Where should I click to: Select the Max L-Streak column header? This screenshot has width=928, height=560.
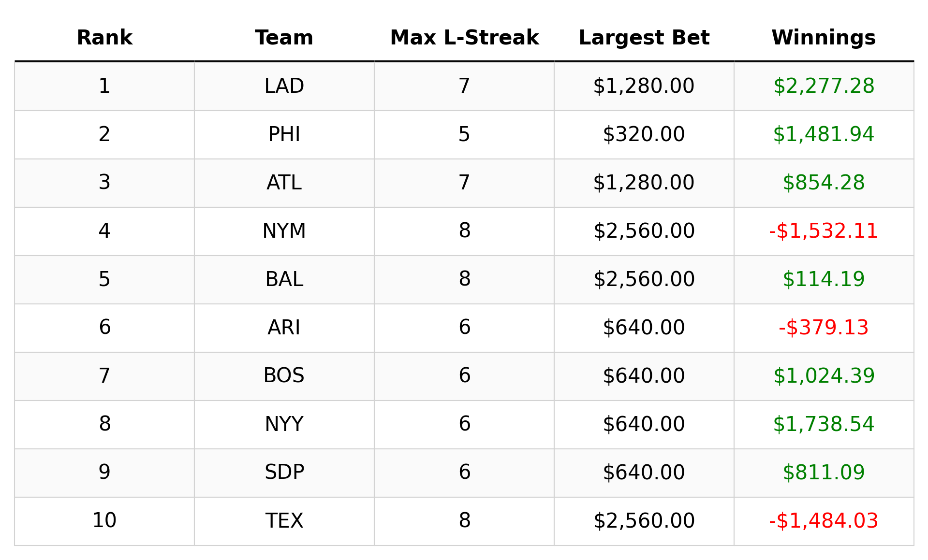click(464, 38)
